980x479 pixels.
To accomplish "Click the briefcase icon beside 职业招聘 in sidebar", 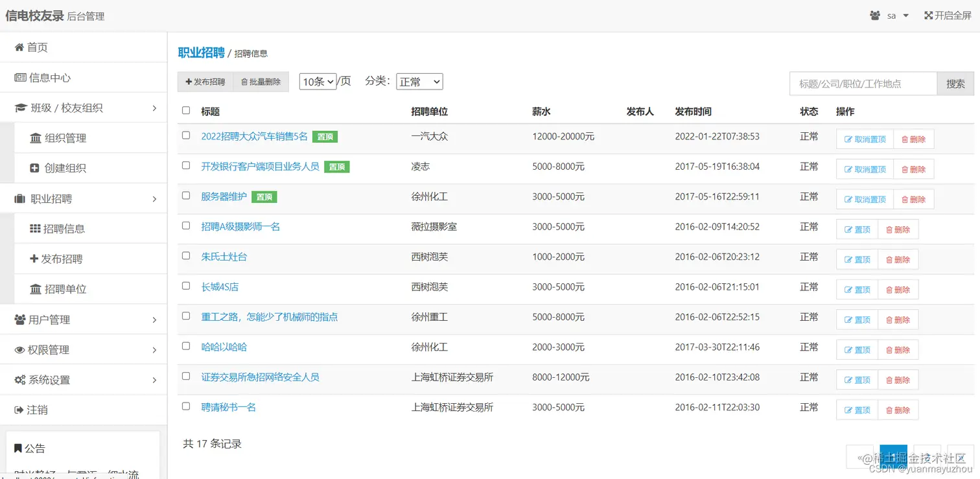I will (20, 199).
